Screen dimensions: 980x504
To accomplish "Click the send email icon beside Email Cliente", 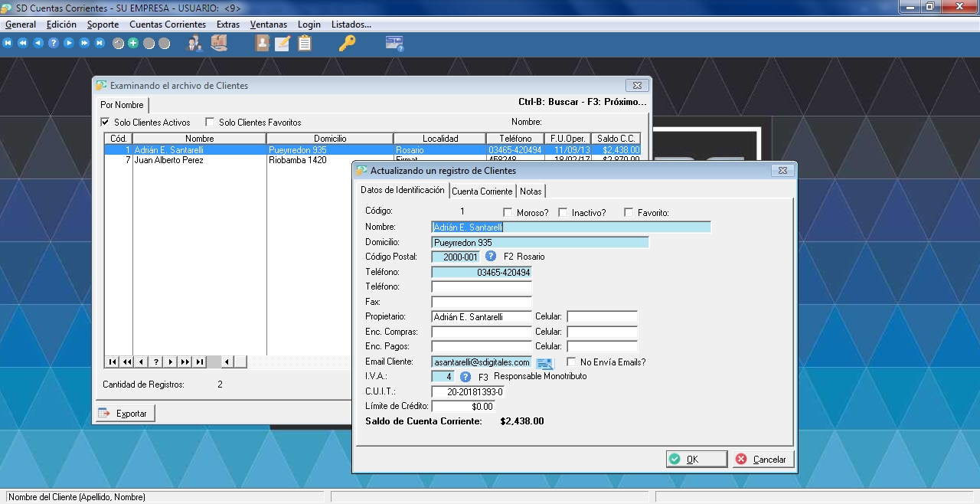I will [x=544, y=362].
